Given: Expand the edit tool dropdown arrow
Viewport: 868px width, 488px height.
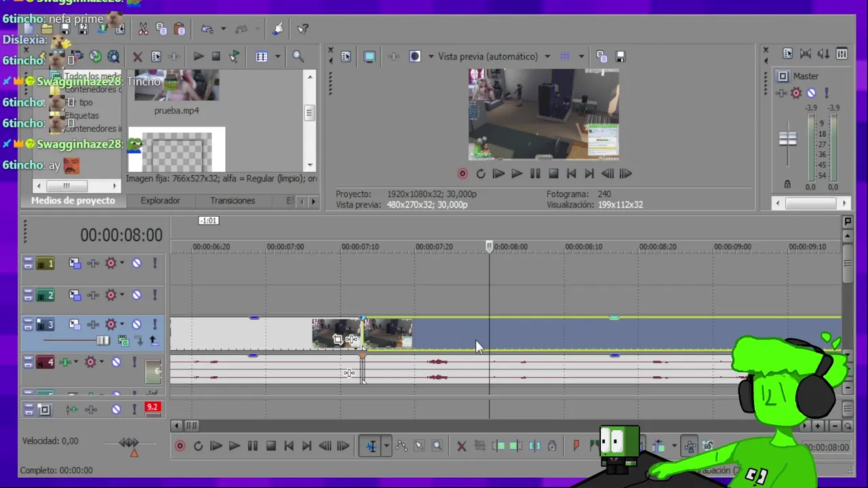Looking at the screenshot, I should pos(386,446).
